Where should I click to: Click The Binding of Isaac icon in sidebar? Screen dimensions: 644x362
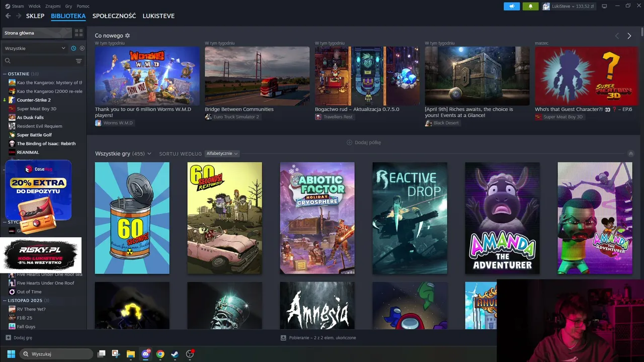[12, 143]
